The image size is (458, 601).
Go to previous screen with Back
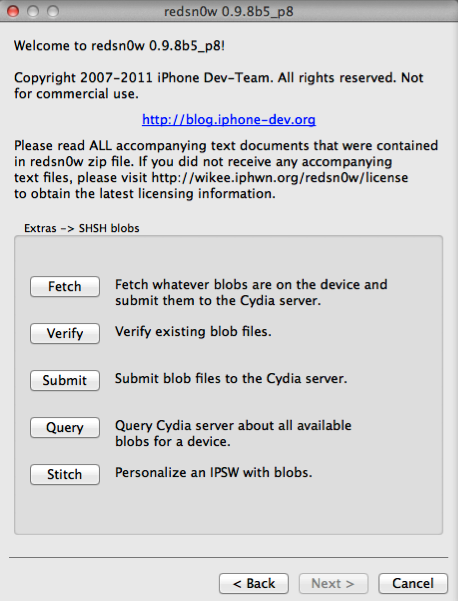click(254, 583)
